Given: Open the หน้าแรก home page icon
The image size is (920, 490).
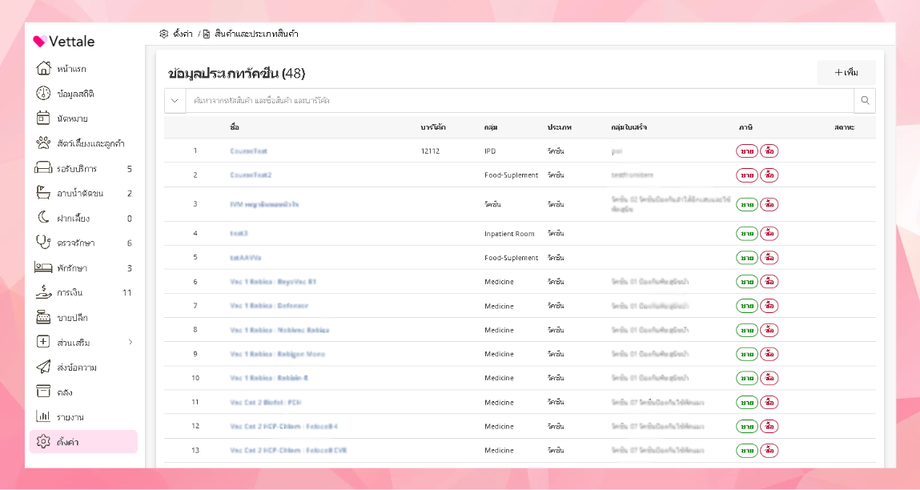Looking at the screenshot, I should [x=43, y=69].
